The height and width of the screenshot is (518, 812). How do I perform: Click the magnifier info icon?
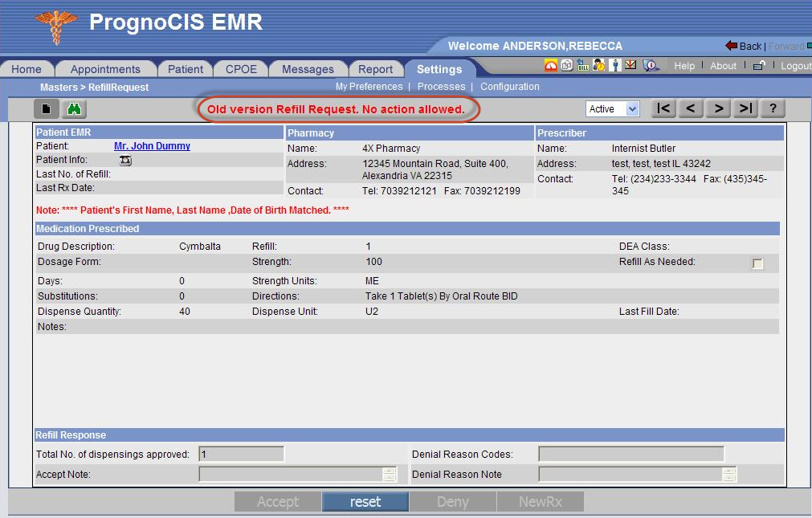coord(651,65)
